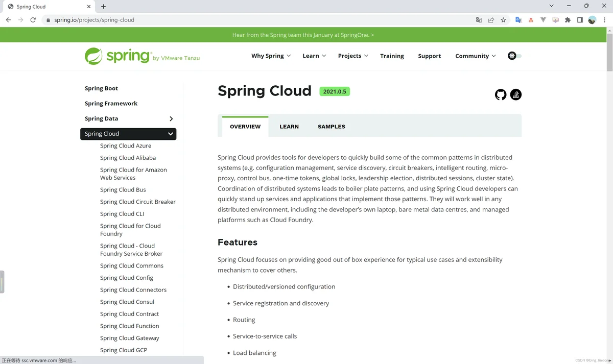Open Cloud Foundry Service Broker project
This screenshot has width=613, height=364.
click(x=131, y=250)
